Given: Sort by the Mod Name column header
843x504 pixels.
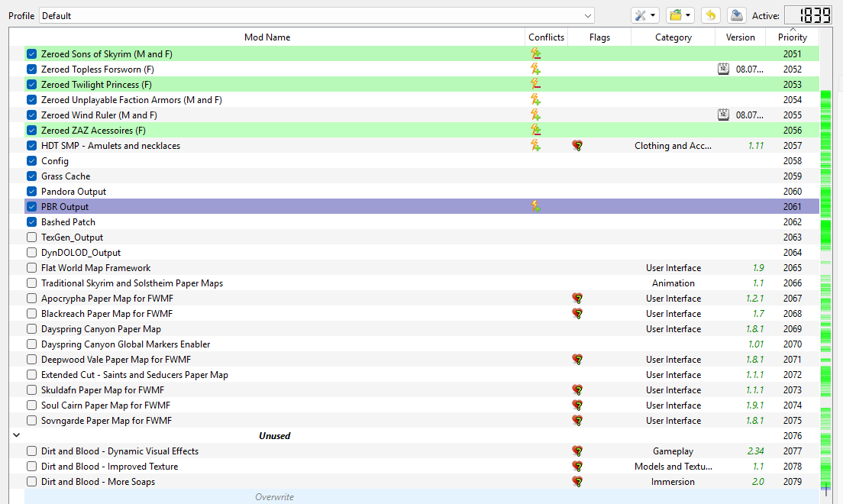Looking at the screenshot, I should 267,37.
